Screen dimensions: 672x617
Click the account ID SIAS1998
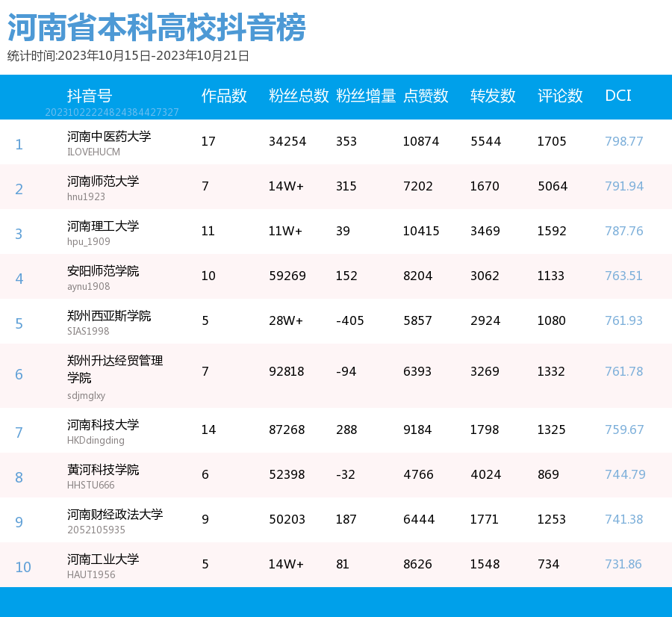88,331
